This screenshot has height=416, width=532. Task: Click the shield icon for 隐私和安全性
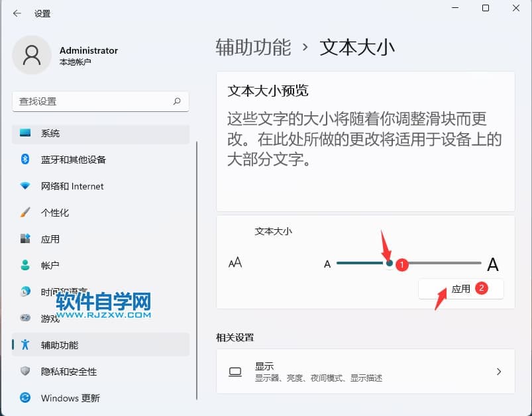coord(25,372)
